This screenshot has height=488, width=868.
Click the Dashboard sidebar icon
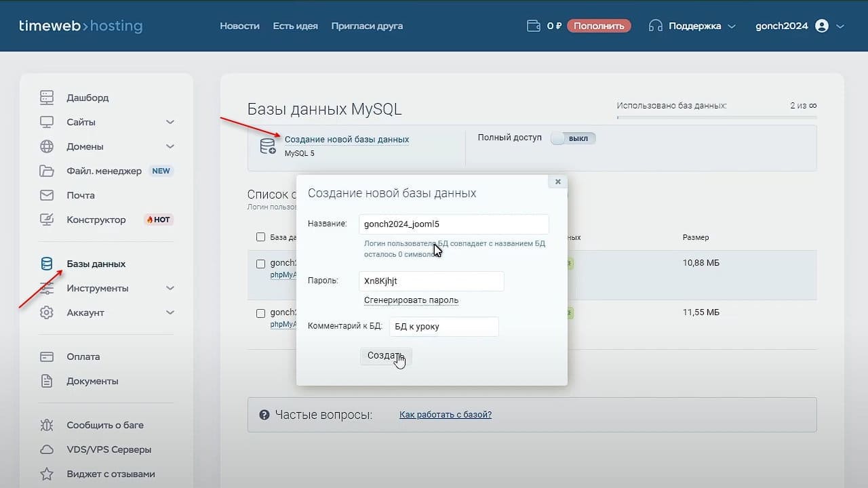(x=47, y=98)
